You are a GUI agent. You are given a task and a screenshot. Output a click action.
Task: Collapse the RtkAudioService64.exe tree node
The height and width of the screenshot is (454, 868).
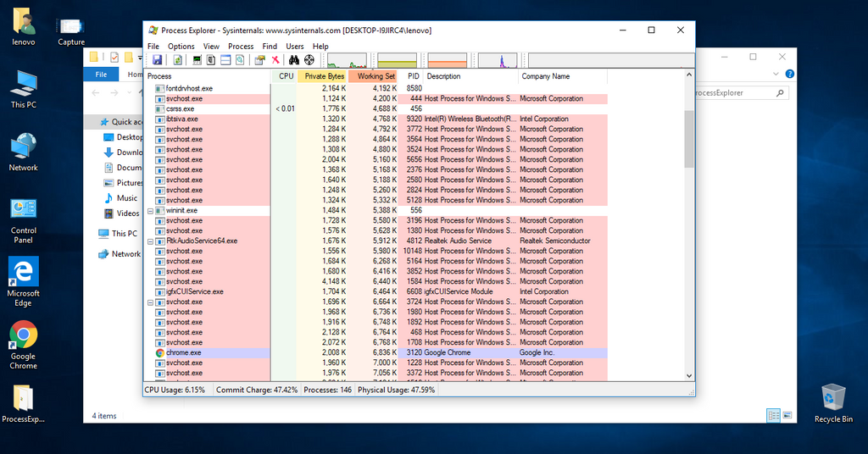[150, 241]
